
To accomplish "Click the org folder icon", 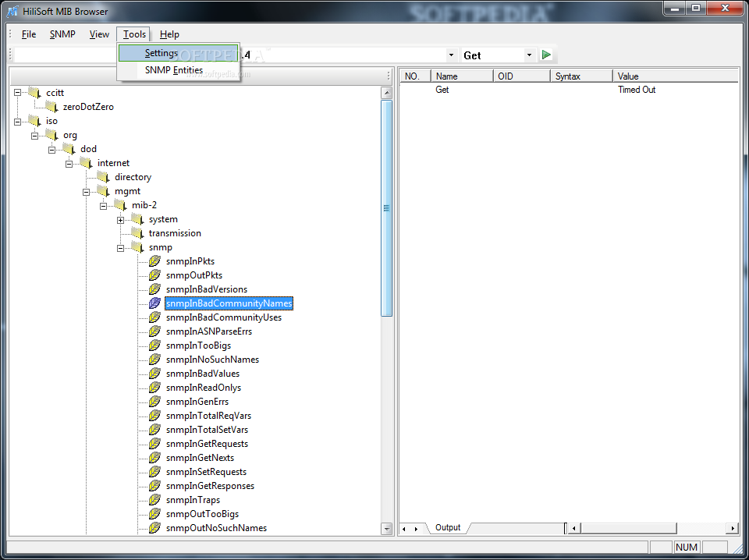I will (51, 134).
